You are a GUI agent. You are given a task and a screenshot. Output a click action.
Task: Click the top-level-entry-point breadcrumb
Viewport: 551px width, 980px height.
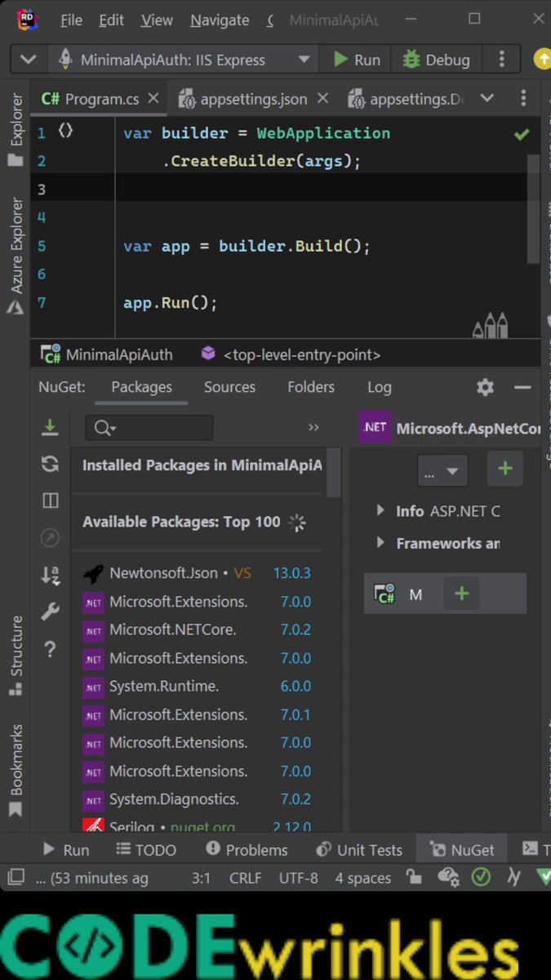pos(291,354)
